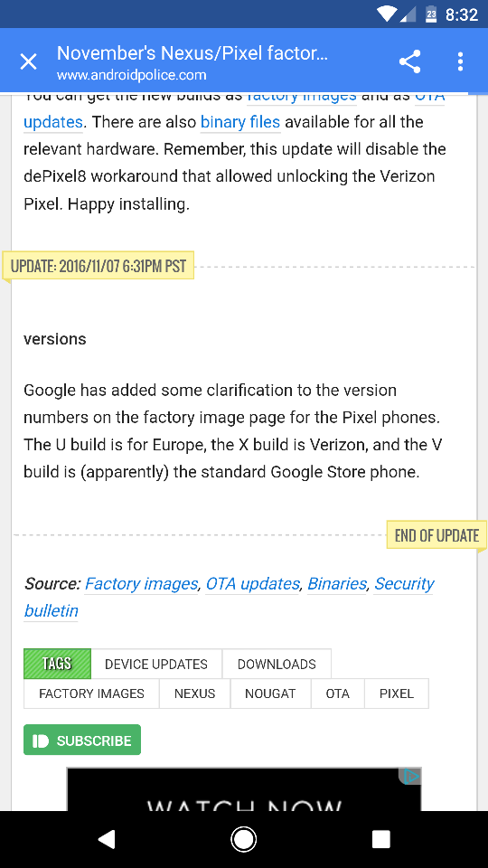Tap the ad choices icon on banner
The height and width of the screenshot is (868, 488).
pos(410,776)
